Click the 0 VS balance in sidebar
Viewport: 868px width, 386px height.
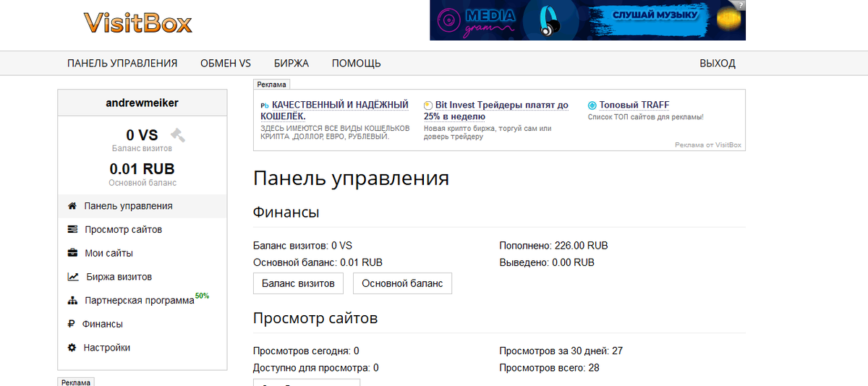tap(142, 135)
